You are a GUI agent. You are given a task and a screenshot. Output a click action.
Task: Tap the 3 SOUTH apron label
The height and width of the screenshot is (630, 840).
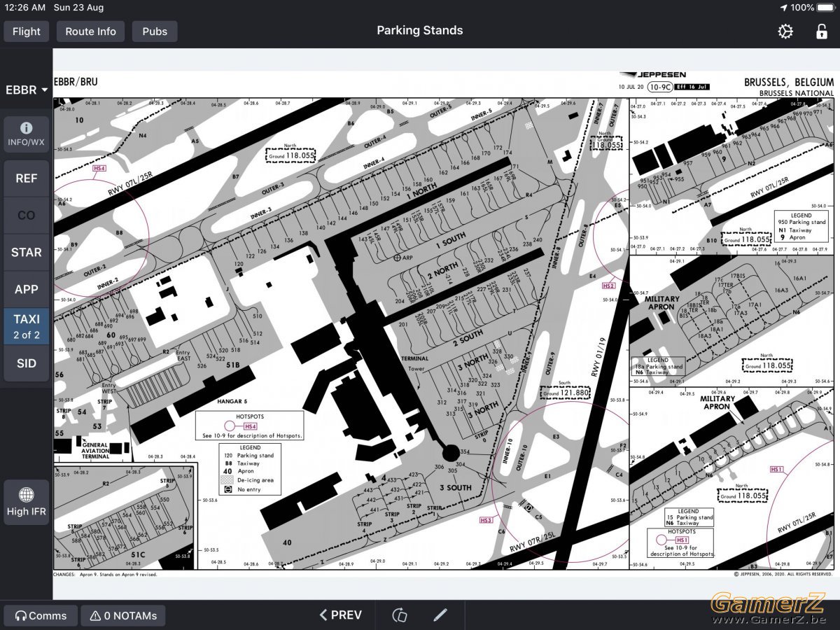tap(456, 487)
